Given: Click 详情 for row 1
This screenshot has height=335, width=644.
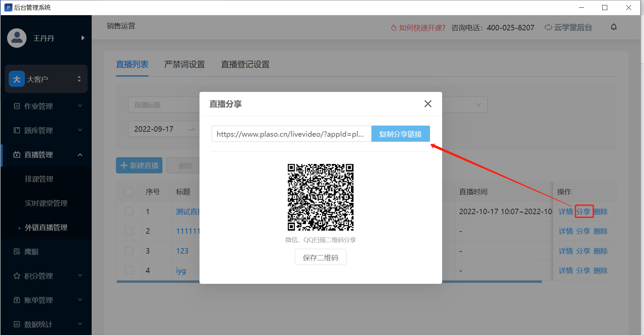Looking at the screenshot, I should [x=566, y=211].
